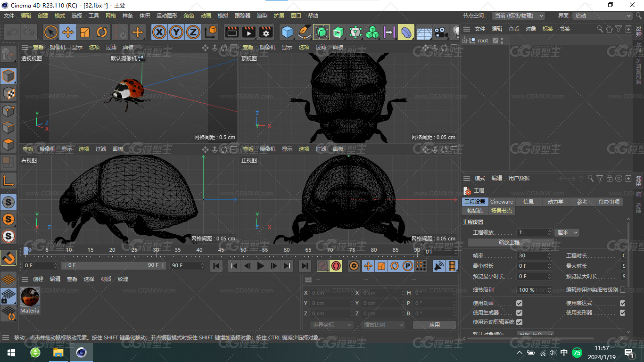Open the cloner MoGraph icon
Viewport: 644px width, 362px height.
tap(372, 32)
